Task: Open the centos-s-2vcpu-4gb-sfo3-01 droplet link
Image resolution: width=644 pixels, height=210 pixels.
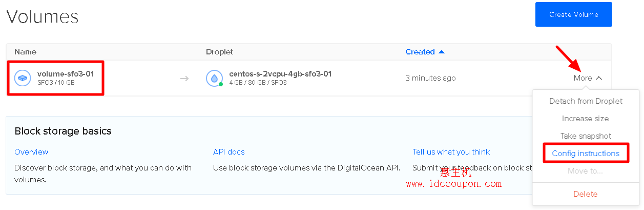Action: (280, 74)
